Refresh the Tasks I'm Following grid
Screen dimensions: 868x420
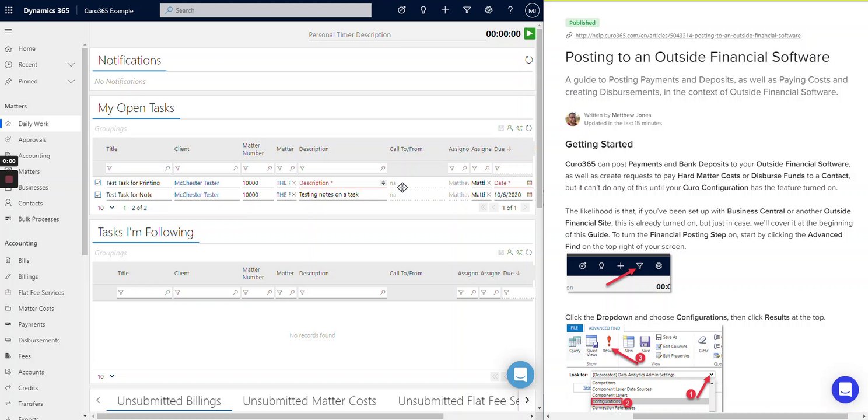tap(528, 253)
